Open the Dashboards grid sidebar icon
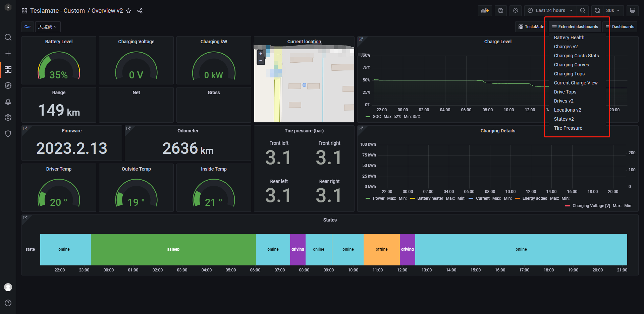The width and height of the screenshot is (644, 314). click(8, 69)
